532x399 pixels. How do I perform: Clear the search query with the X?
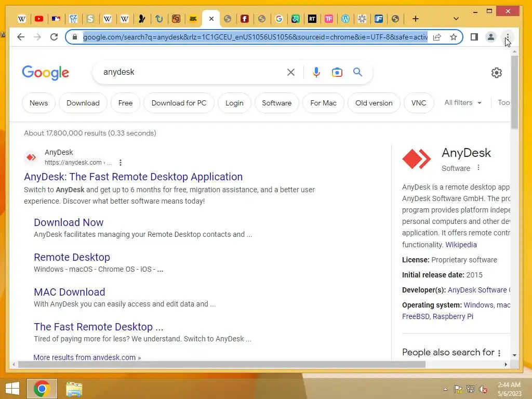tap(291, 72)
